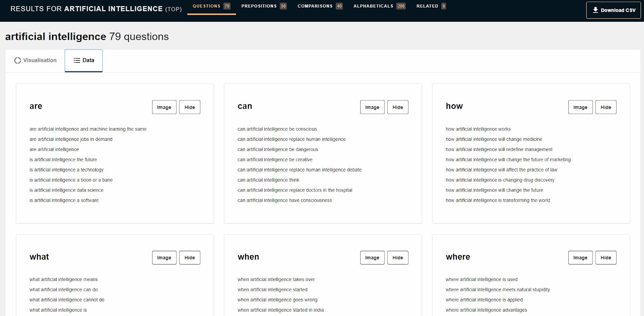Open the Comparisons tab
The width and height of the screenshot is (644, 316).
point(320,6)
